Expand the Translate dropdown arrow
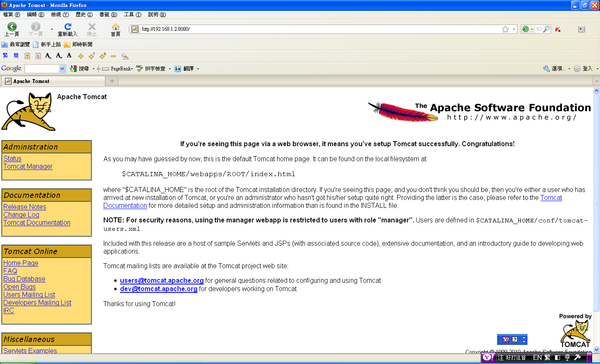Viewport: 600px width, 364px height. pos(198,69)
